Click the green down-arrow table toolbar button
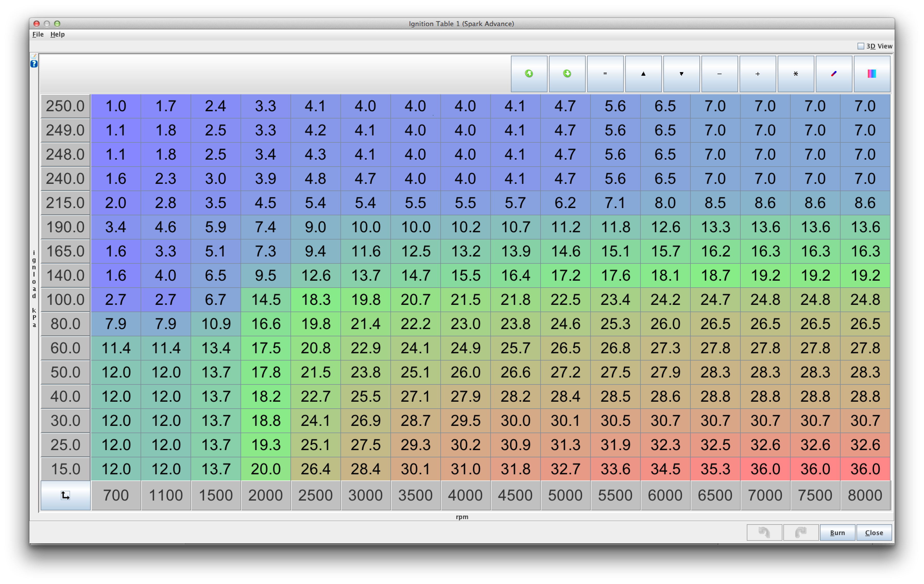 point(567,74)
